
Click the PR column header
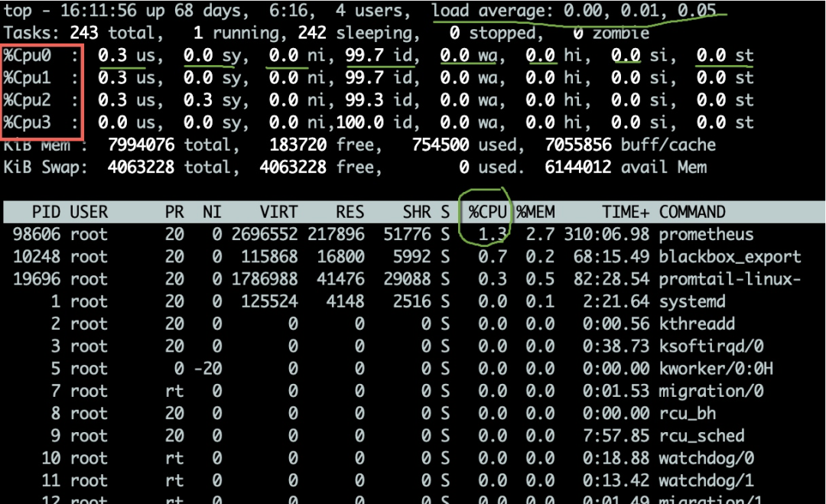tap(174, 212)
